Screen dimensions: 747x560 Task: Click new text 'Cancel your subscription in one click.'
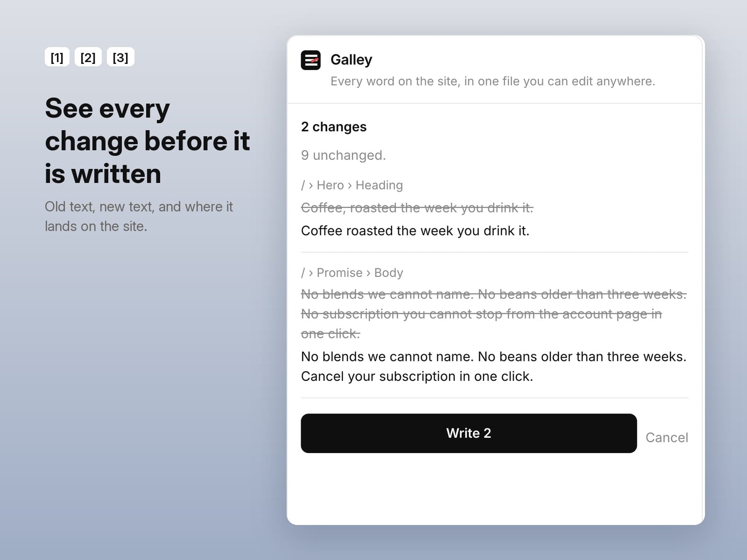[x=417, y=376]
